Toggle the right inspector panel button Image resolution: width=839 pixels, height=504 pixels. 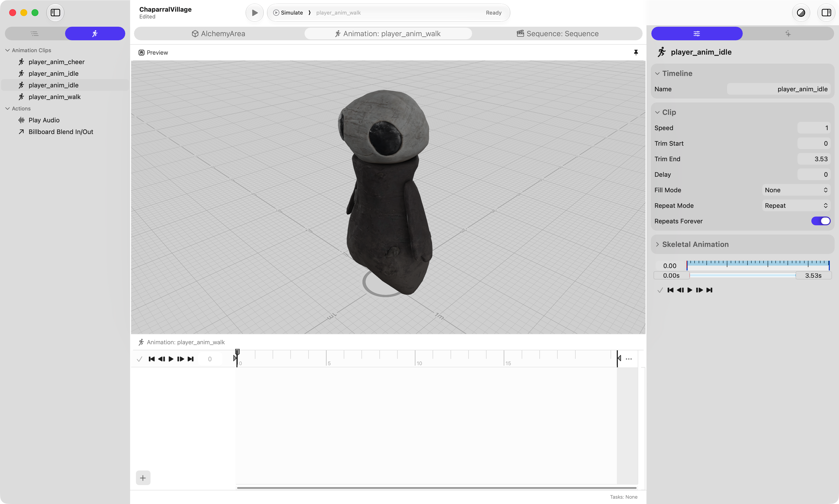click(x=826, y=13)
